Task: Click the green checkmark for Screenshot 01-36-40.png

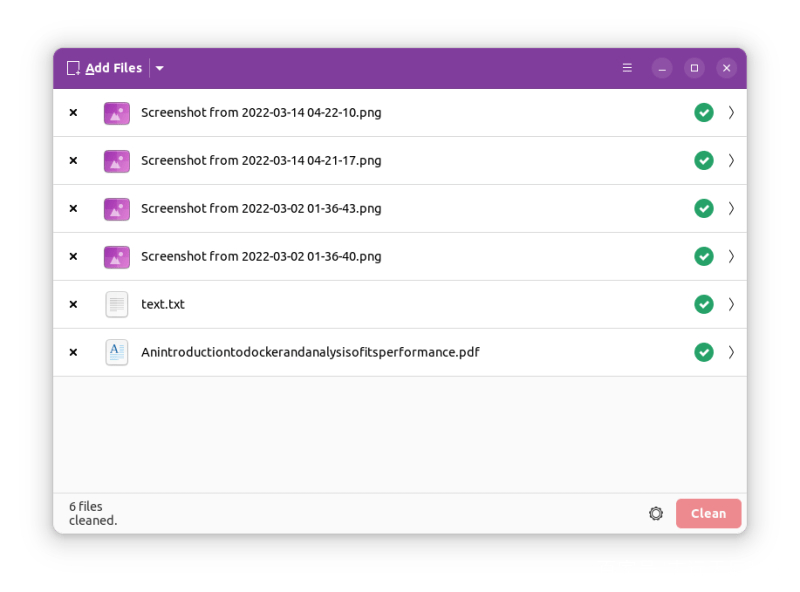Action: pos(704,256)
